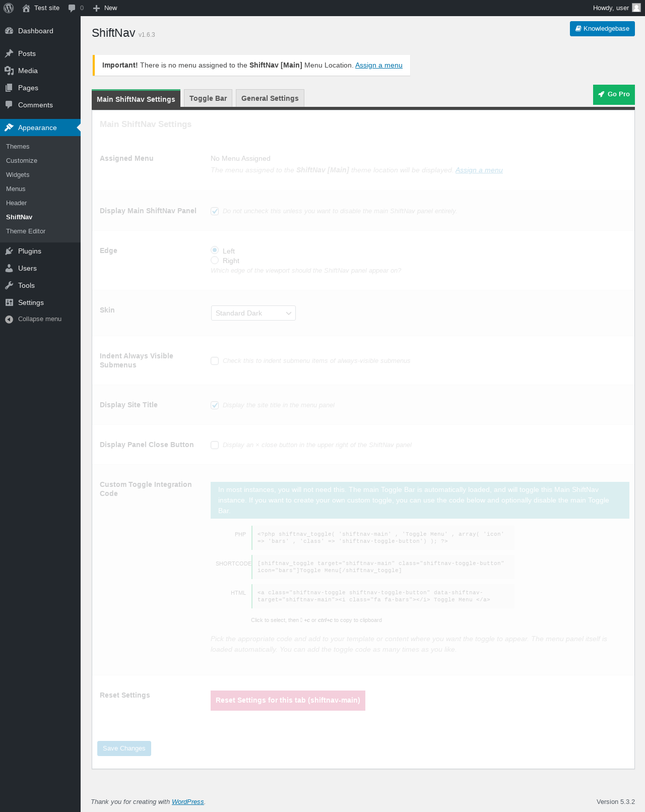Open Themes submenu item

pos(18,147)
